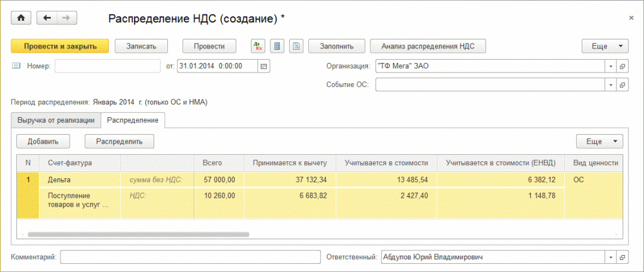644x272 pixels.
Task: Open the Событие ОС record icon
Action: click(x=623, y=84)
